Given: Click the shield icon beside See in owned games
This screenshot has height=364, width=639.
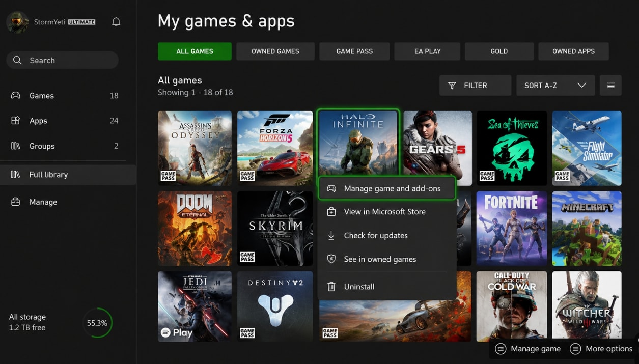Looking at the screenshot, I should (x=331, y=259).
